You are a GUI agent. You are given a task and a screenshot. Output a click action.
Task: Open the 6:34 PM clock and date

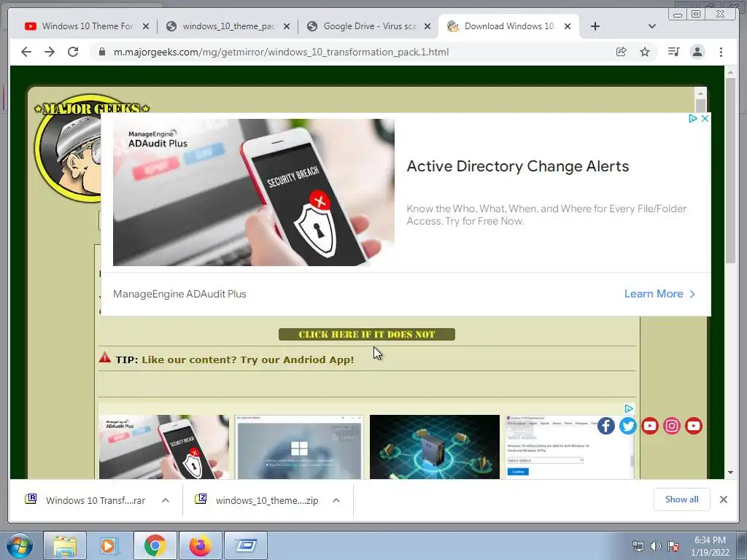pos(710,546)
